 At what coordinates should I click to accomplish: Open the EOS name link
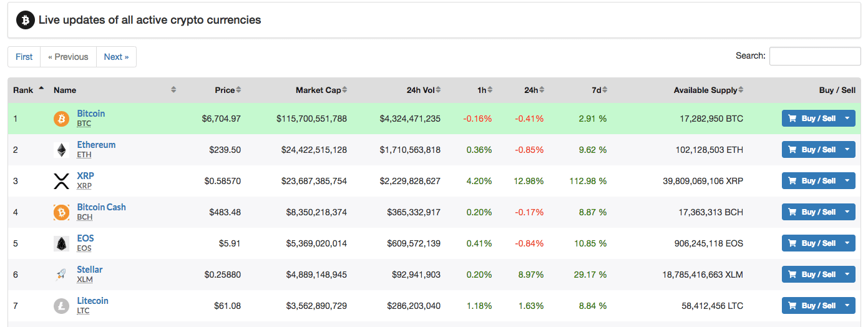coord(85,238)
